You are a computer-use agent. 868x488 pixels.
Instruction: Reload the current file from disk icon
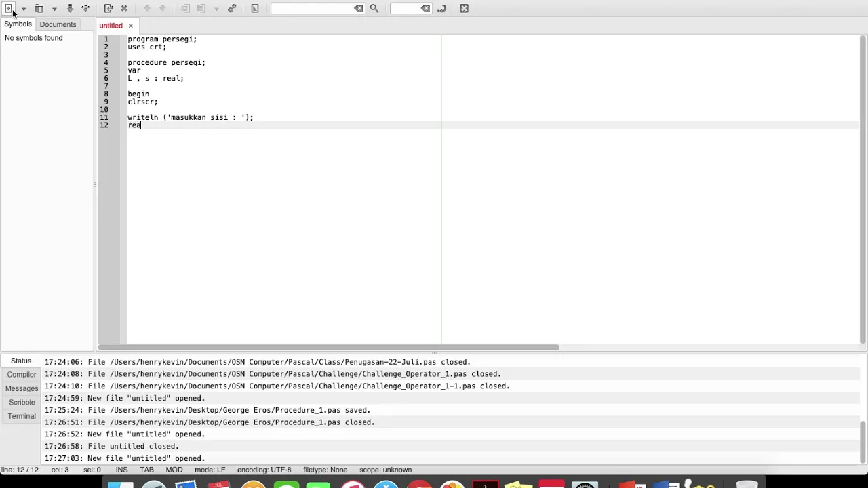(x=108, y=8)
